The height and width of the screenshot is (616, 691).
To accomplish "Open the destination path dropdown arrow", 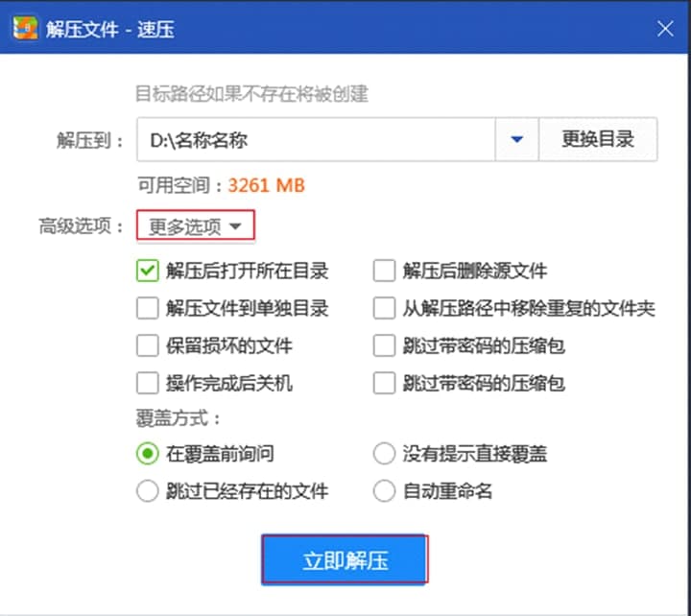I will 517,140.
